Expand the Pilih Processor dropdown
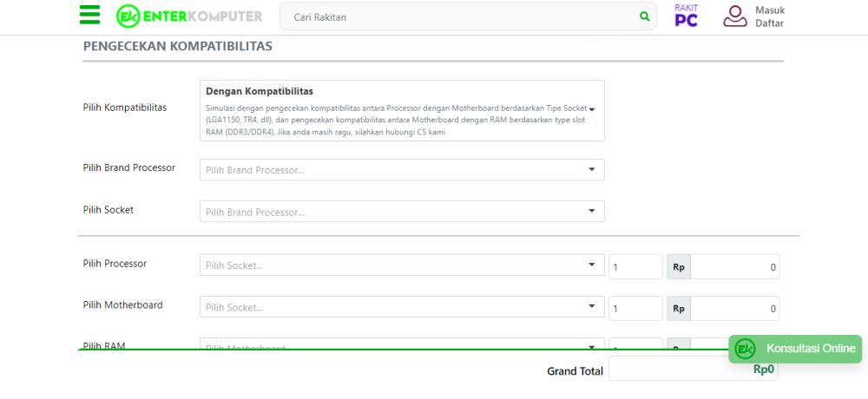The image size is (868, 399). click(592, 265)
